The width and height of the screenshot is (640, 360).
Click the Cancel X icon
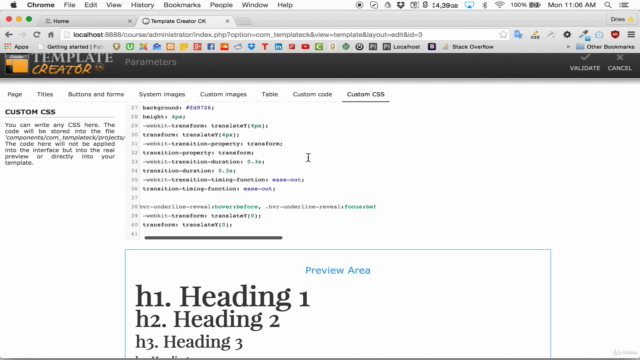pyautogui.click(x=620, y=58)
